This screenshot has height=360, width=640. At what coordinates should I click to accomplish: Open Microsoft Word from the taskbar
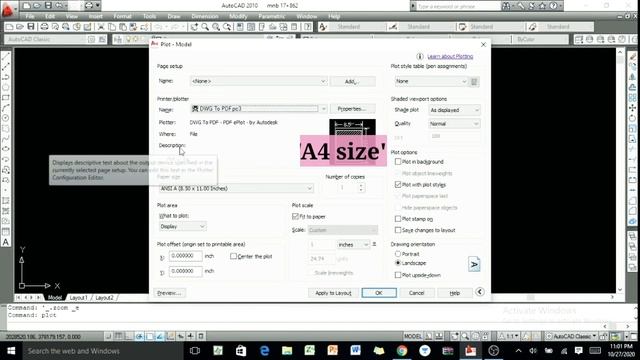(x=356, y=351)
